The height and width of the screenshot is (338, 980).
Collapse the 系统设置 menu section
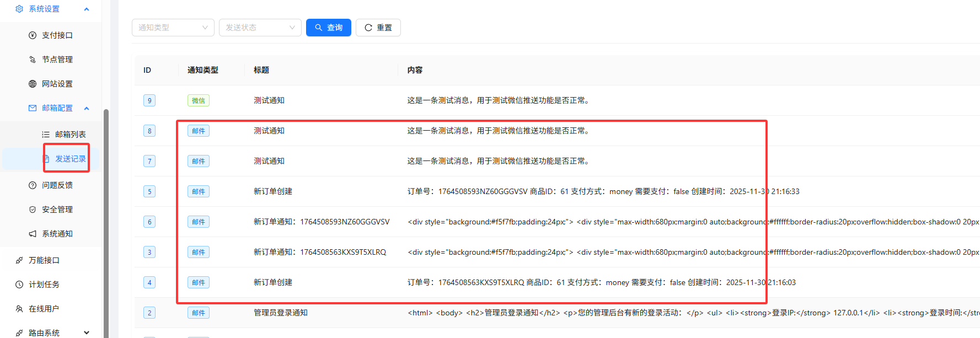coord(87,9)
